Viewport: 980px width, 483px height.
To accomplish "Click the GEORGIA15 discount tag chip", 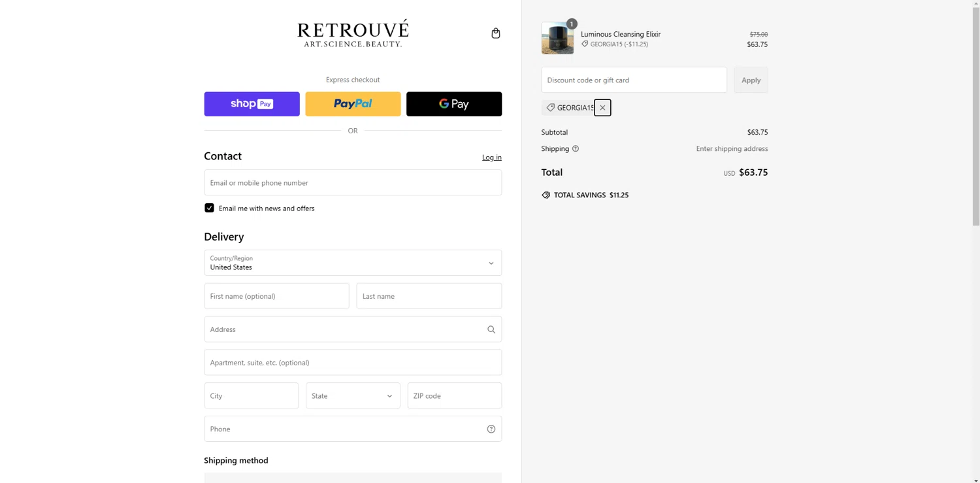I will (x=568, y=108).
